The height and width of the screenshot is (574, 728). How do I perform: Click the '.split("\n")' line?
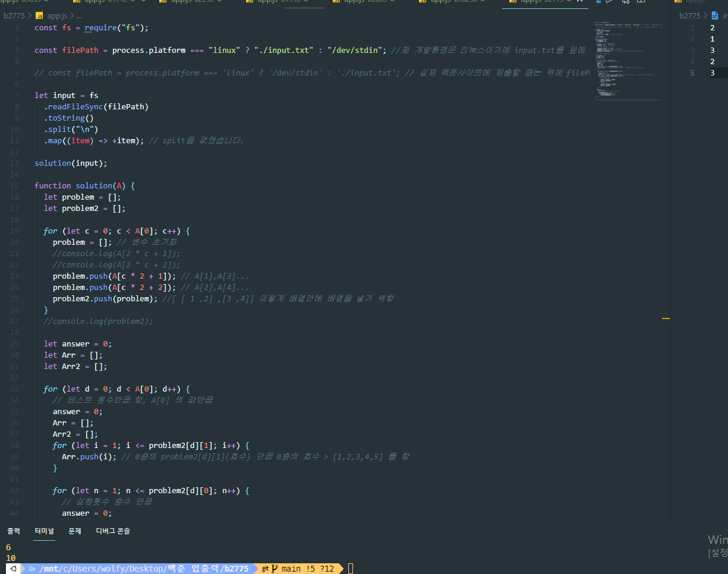(x=71, y=129)
